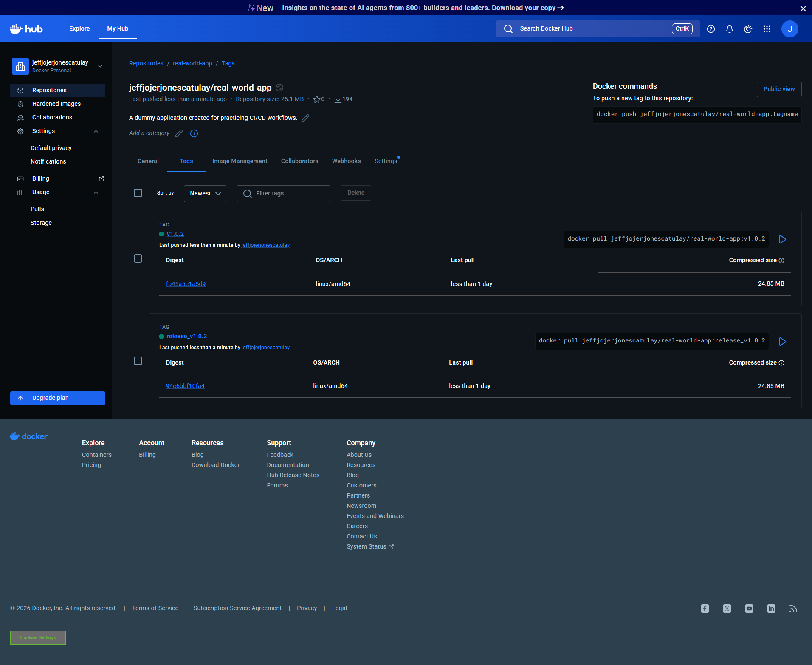Click the edit description pencil icon
Image resolution: width=812 pixels, height=665 pixels.
click(305, 118)
